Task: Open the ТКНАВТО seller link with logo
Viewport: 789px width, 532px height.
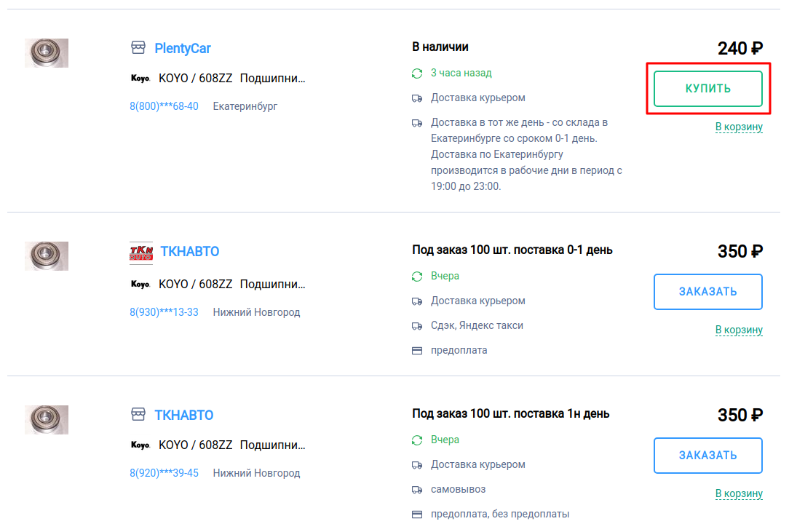Action: pos(189,252)
